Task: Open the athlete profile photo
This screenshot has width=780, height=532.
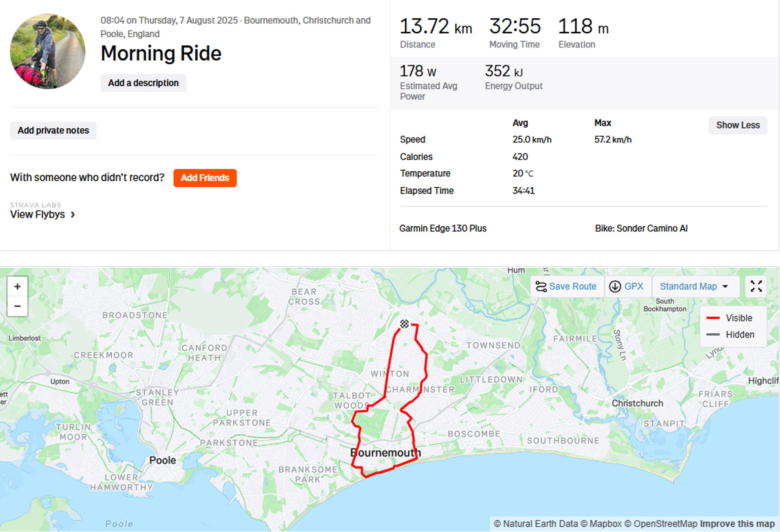Action: click(x=47, y=52)
